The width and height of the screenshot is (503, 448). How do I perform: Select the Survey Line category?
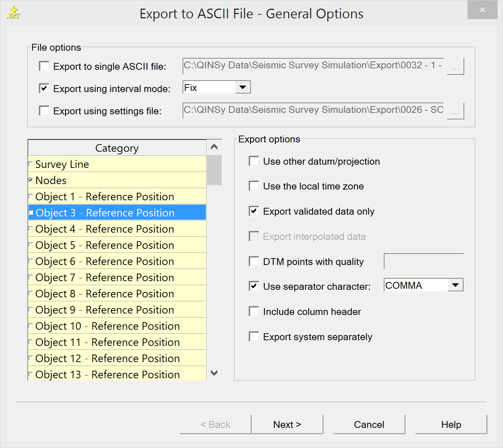[x=62, y=164]
